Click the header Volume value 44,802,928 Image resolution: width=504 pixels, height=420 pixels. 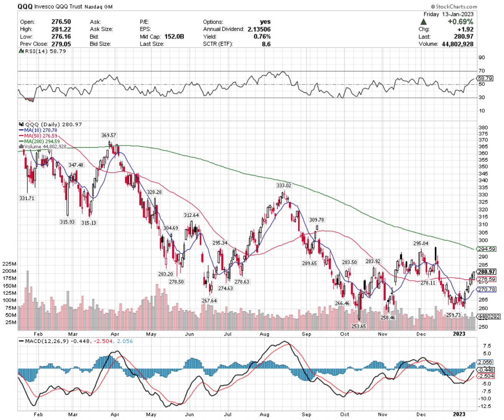click(x=457, y=44)
